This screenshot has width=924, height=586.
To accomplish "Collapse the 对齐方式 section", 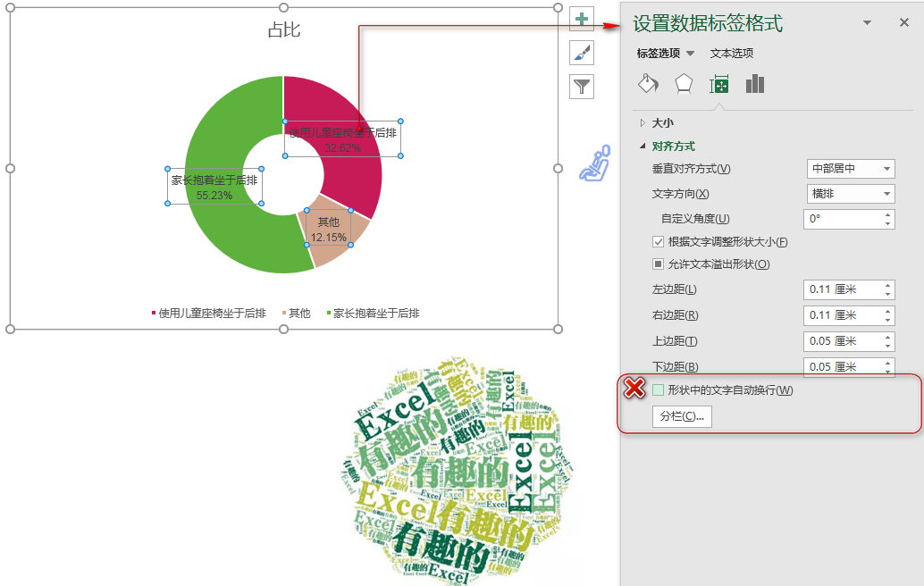I will (x=667, y=146).
